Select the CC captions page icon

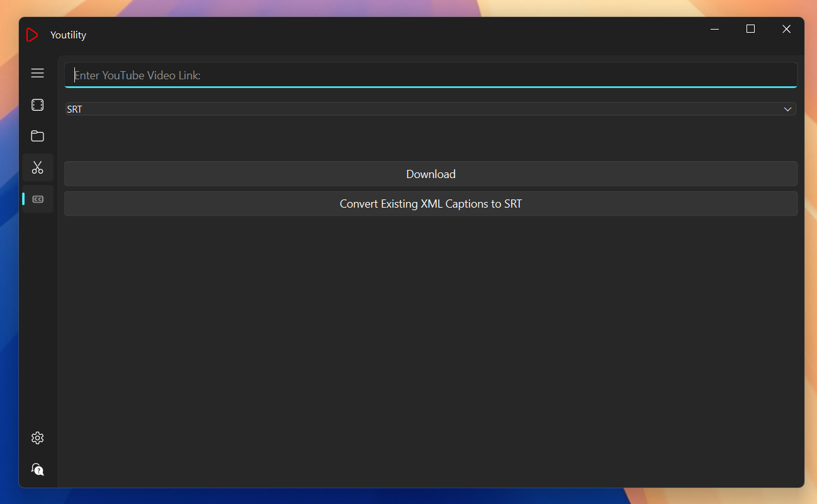[38, 199]
